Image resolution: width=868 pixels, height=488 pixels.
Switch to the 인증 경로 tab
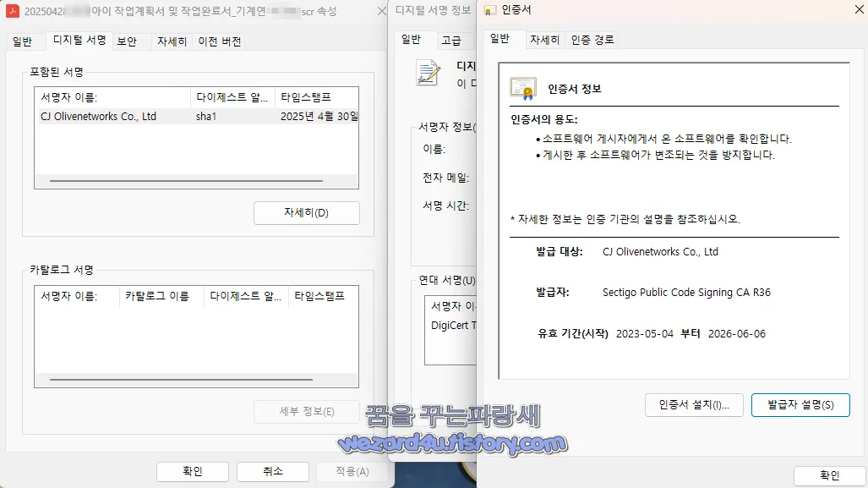(592, 40)
